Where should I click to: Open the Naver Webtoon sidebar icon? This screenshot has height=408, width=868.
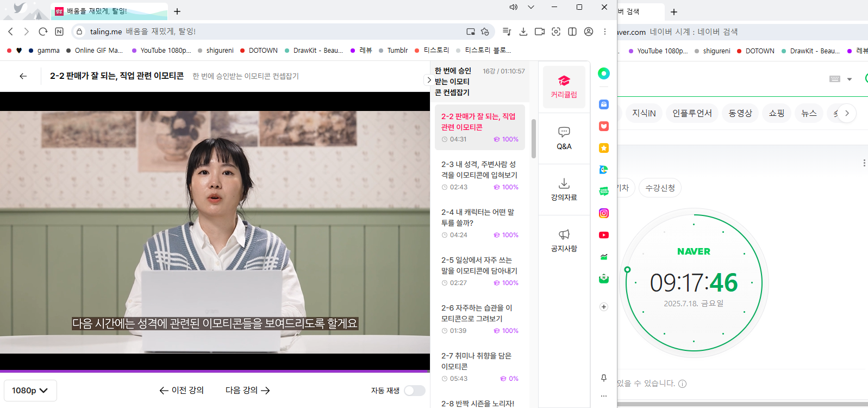(x=603, y=191)
